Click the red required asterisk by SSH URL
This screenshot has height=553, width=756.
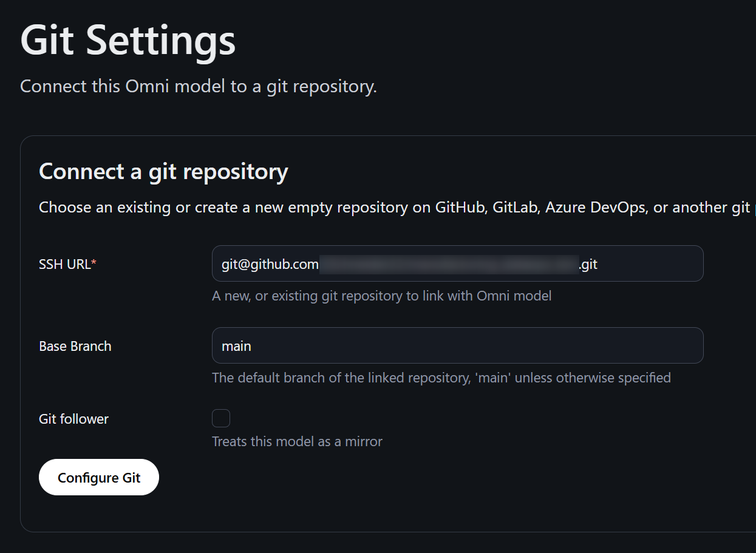(x=94, y=263)
